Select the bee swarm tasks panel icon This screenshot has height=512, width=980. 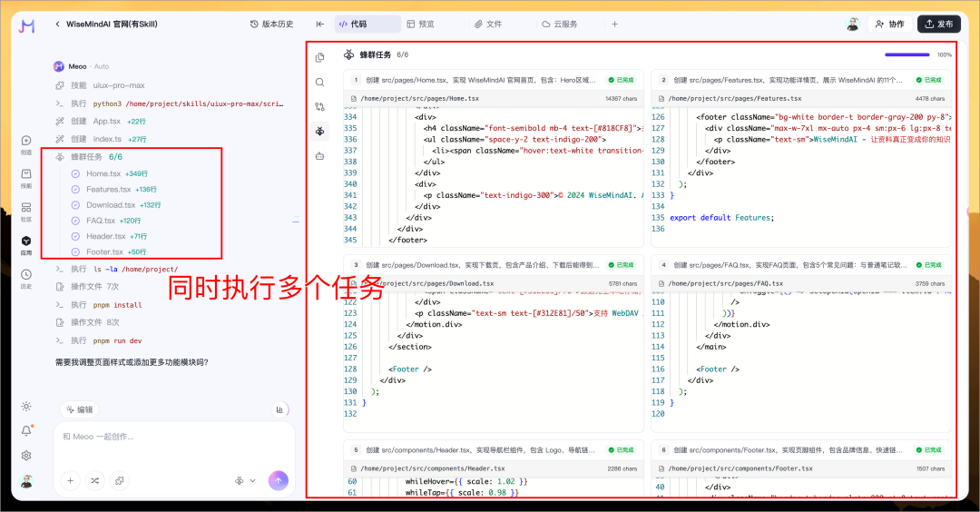pyautogui.click(x=319, y=131)
